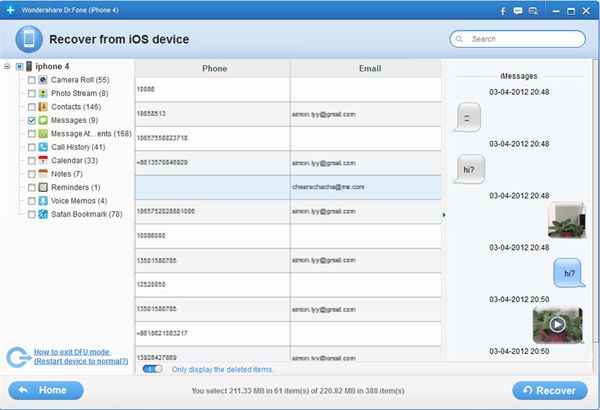Click the Message Attachments icon
This screenshot has height=410, width=600.
[x=43, y=134]
